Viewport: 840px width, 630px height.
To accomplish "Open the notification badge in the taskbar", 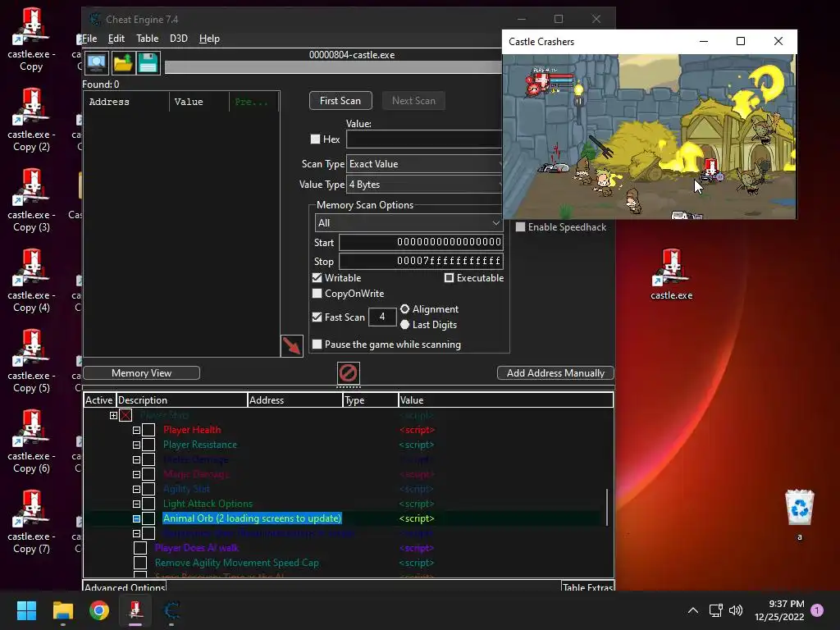I will (817, 610).
